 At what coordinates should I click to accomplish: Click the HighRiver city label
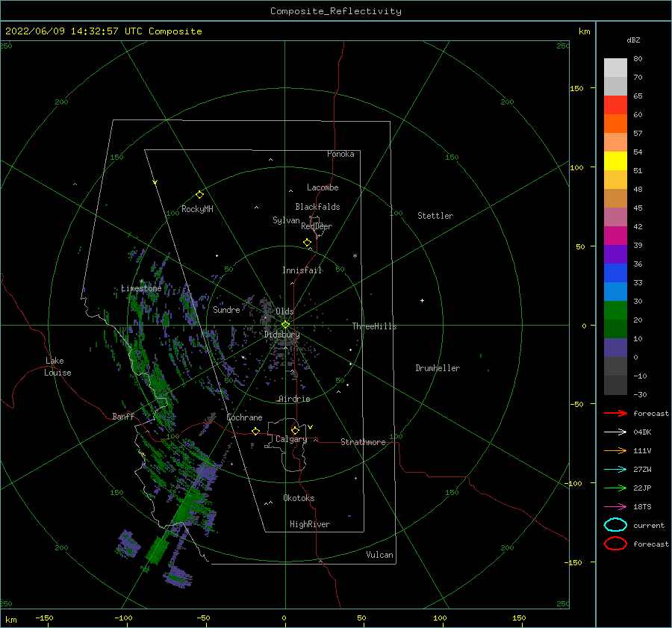click(310, 524)
